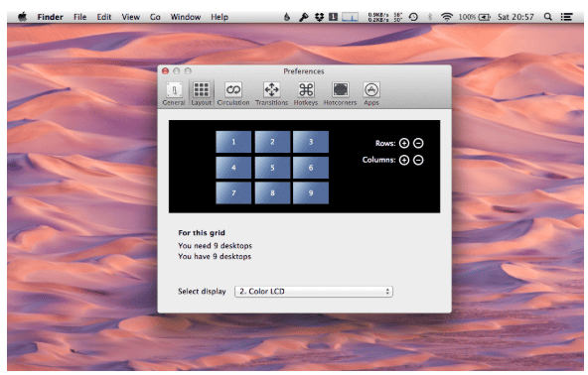This screenshot has height=375, width=588.
Task: Click the Dropbox menu bar icon
Action: [319, 17]
